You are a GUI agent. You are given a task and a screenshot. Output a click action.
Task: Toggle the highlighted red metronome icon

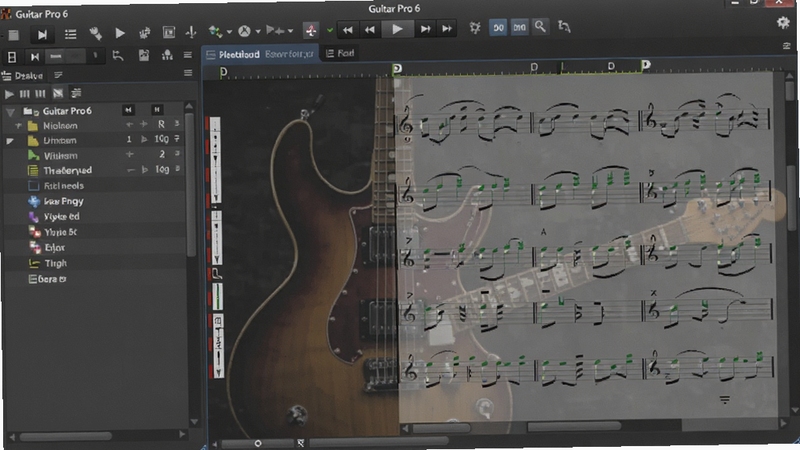(311, 30)
